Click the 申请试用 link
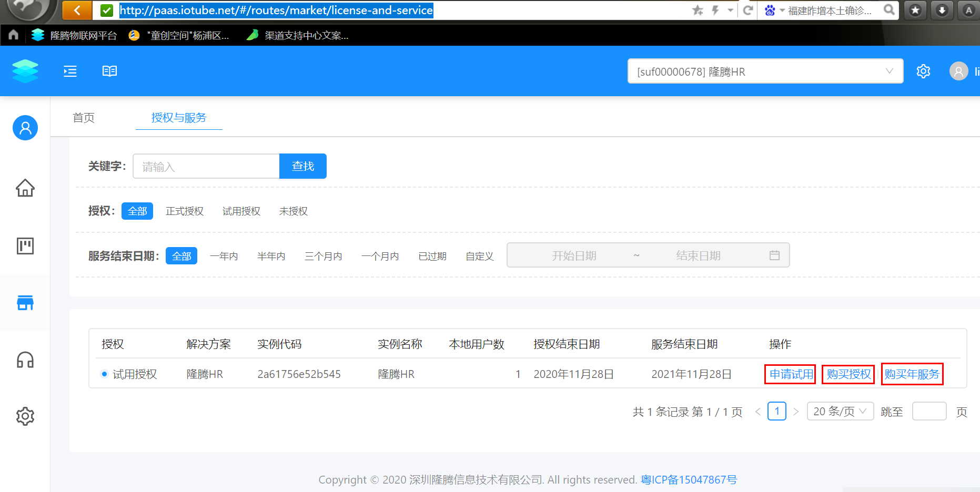 coord(791,374)
